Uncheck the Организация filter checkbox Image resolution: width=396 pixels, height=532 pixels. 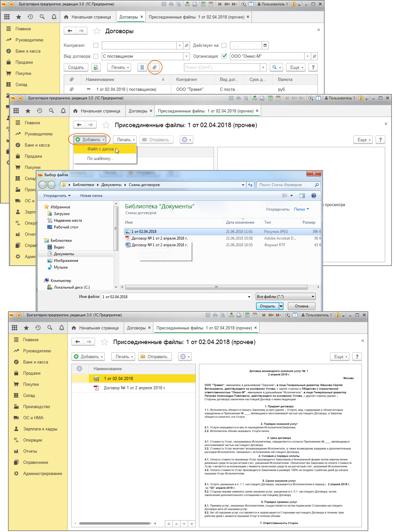pyautogui.click(x=224, y=56)
